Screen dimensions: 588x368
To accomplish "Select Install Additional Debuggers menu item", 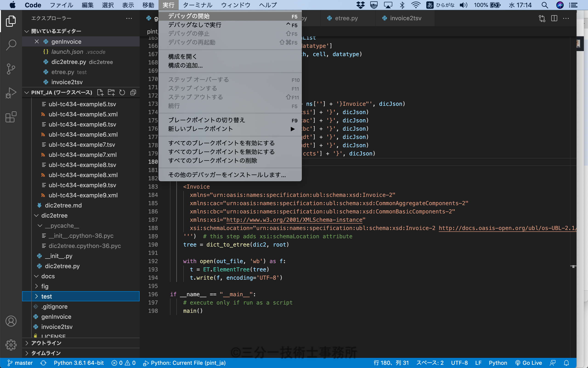I will click(x=230, y=175).
